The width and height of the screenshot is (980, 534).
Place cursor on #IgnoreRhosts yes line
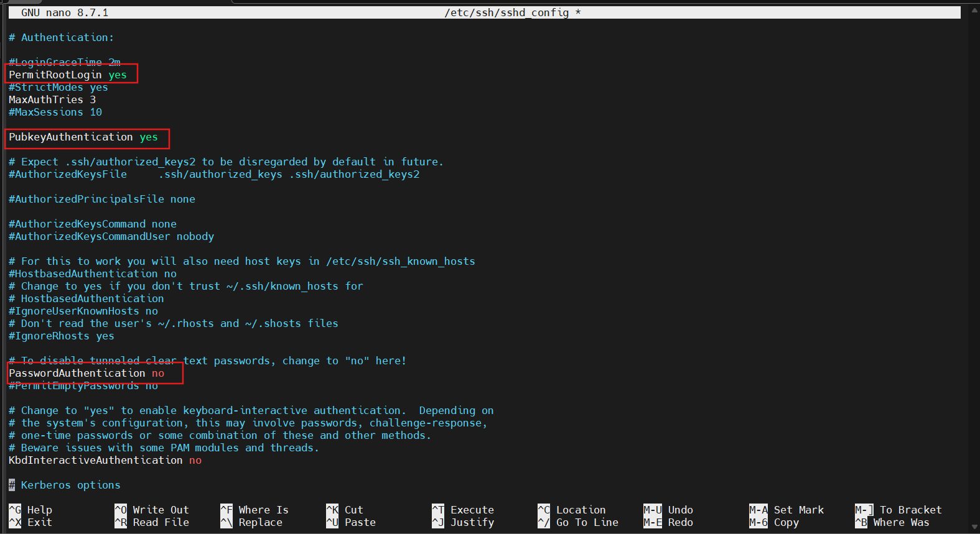pyautogui.click(x=62, y=336)
